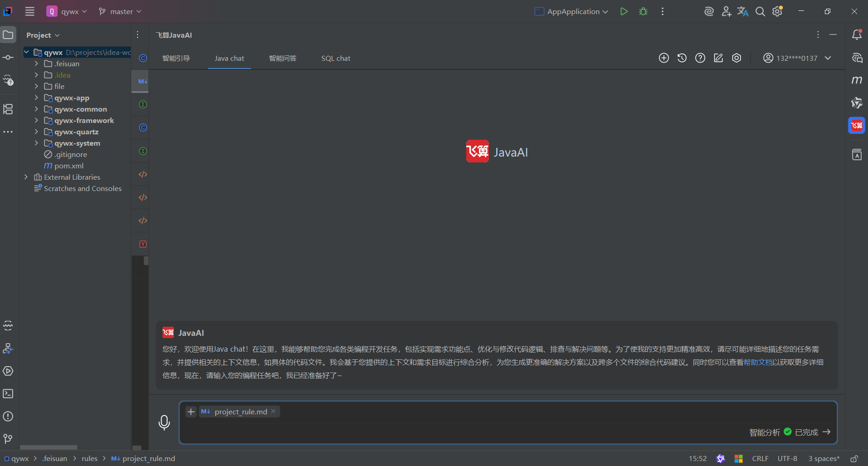The height and width of the screenshot is (466, 868).
Task: Add context file with the plus button
Action: [191, 412]
